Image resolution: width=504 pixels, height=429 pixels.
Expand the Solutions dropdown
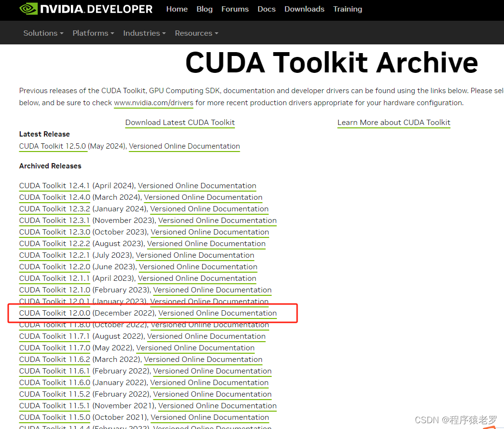pyautogui.click(x=43, y=33)
